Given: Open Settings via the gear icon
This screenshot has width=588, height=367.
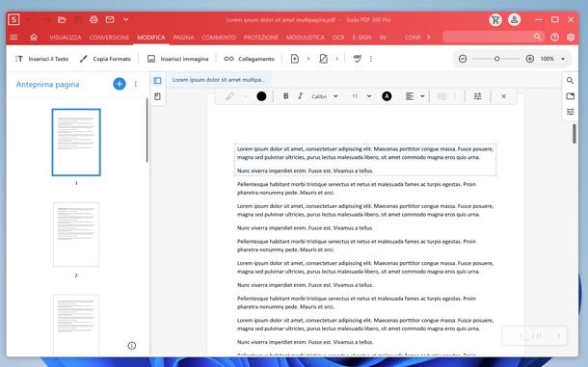Looking at the screenshot, I should pos(571,38).
